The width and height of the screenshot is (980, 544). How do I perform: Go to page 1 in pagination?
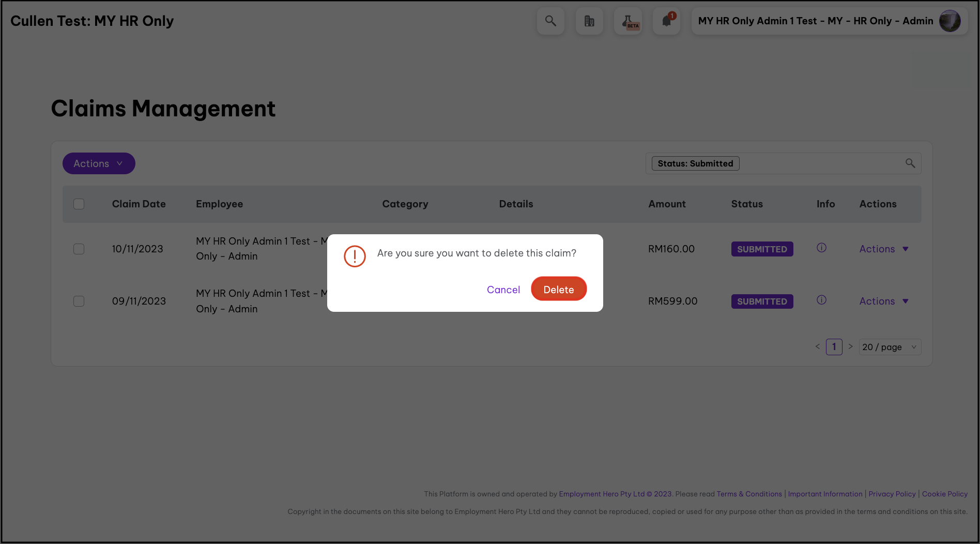(834, 347)
